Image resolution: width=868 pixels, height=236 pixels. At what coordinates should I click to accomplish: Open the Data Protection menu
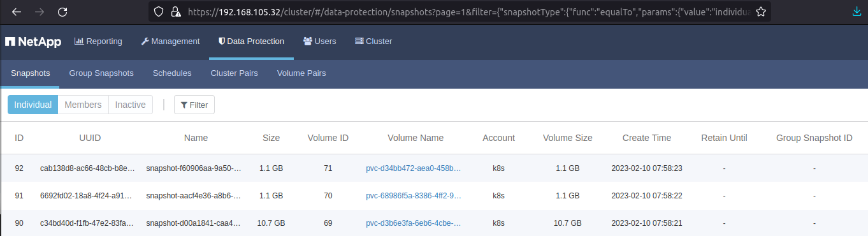251,41
